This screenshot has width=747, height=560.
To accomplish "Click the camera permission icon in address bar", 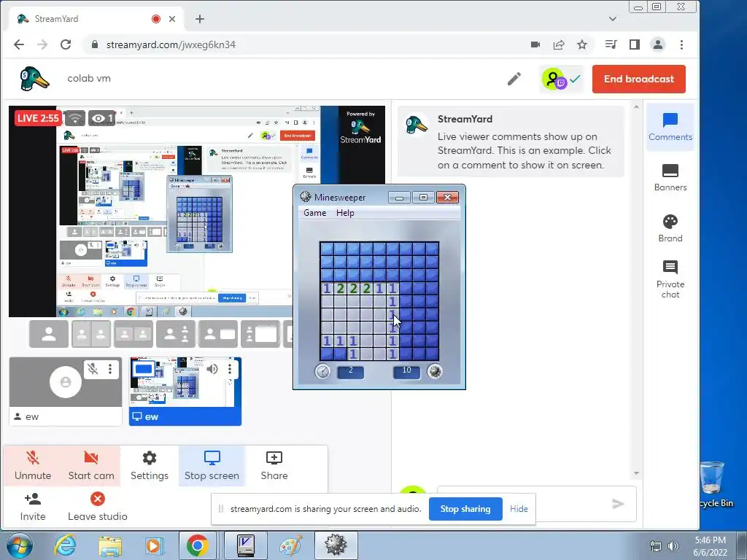I will [535, 44].
